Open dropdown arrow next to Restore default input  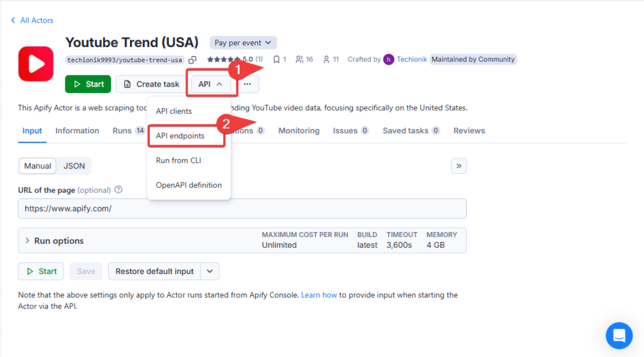210,272
